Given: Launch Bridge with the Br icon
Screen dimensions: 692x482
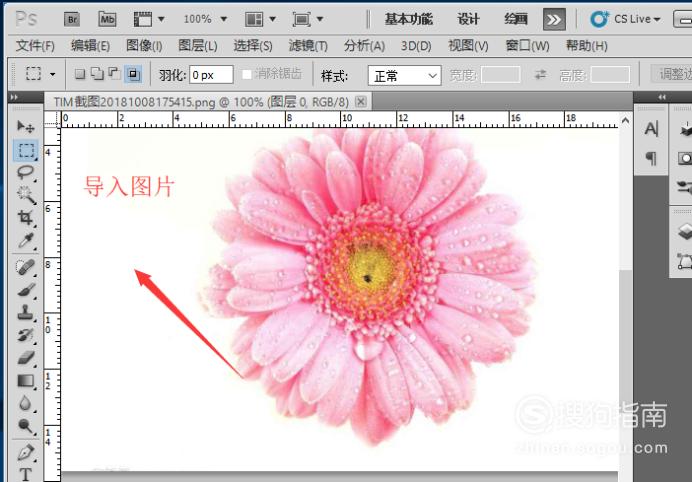Looking at the screenshot, I should tap(72, 19).
